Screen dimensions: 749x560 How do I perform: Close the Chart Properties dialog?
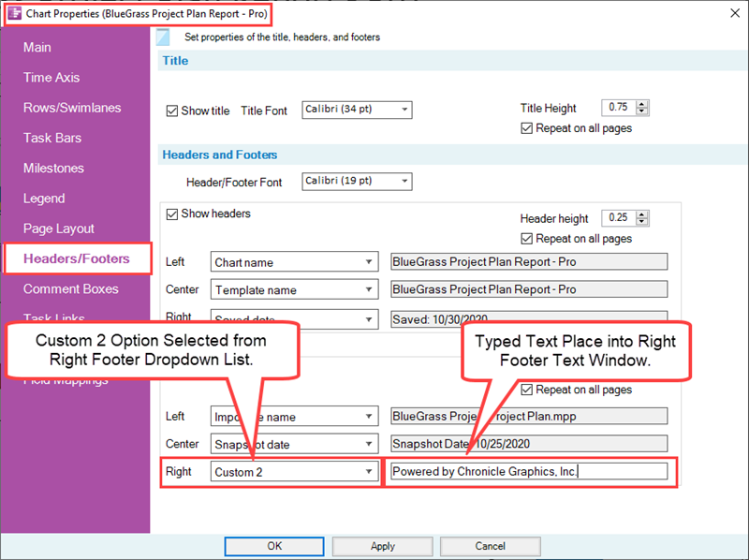click(x=735, y=13)
